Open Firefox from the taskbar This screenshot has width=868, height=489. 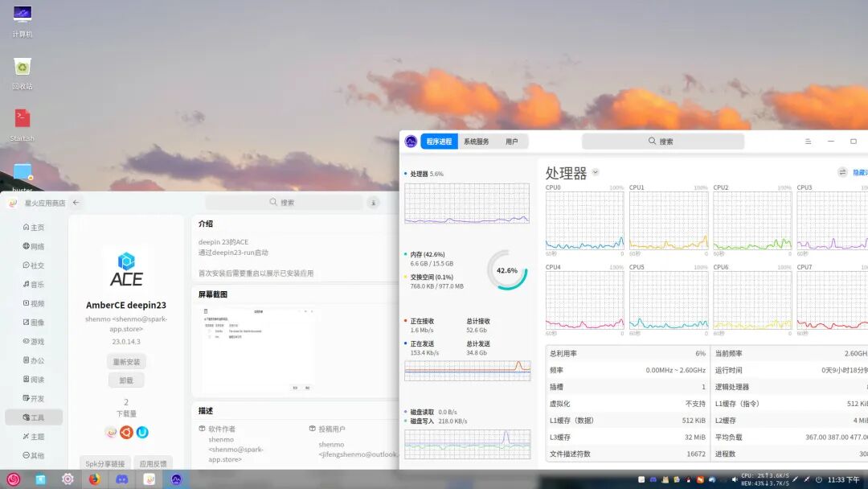point(95,479)
